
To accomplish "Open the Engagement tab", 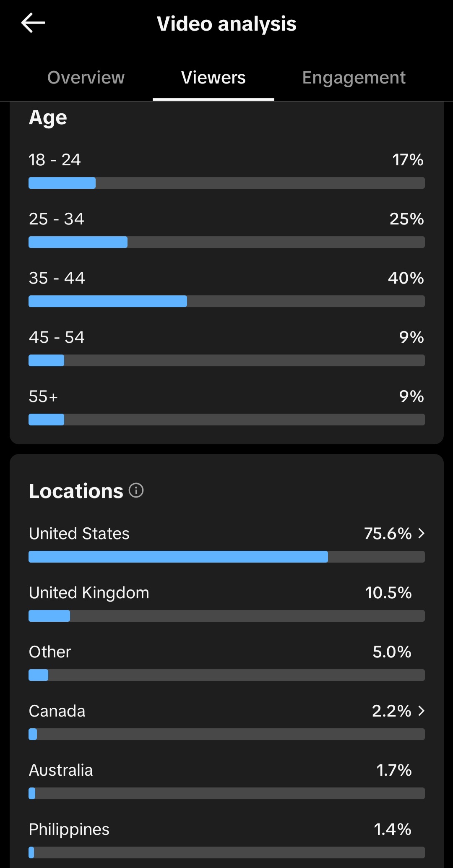I will [354, 78].
